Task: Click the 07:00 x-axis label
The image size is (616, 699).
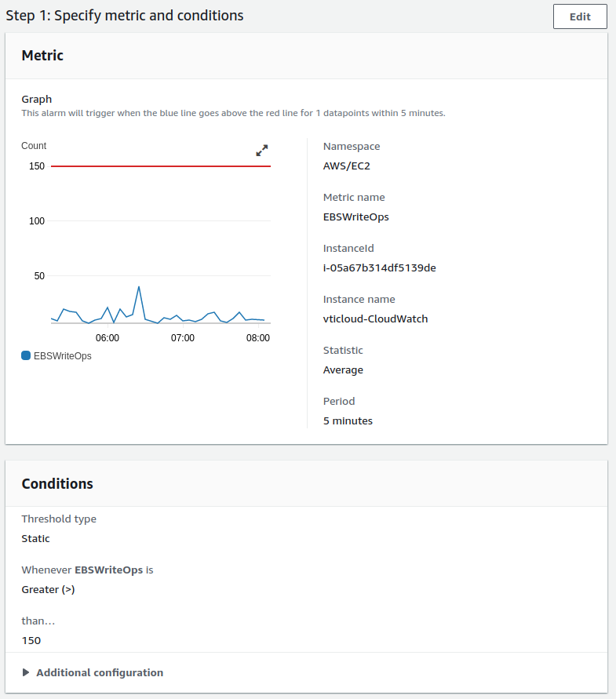Action: click(183, 338)
